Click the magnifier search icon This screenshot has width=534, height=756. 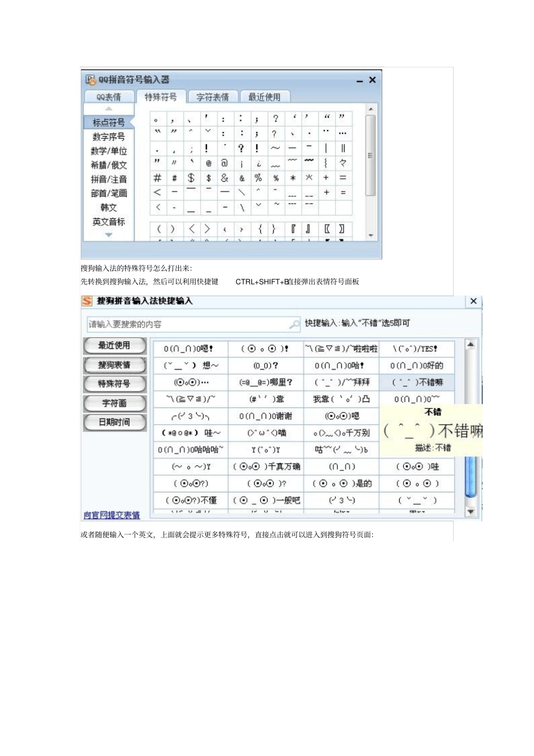click(x=294, y=324)
